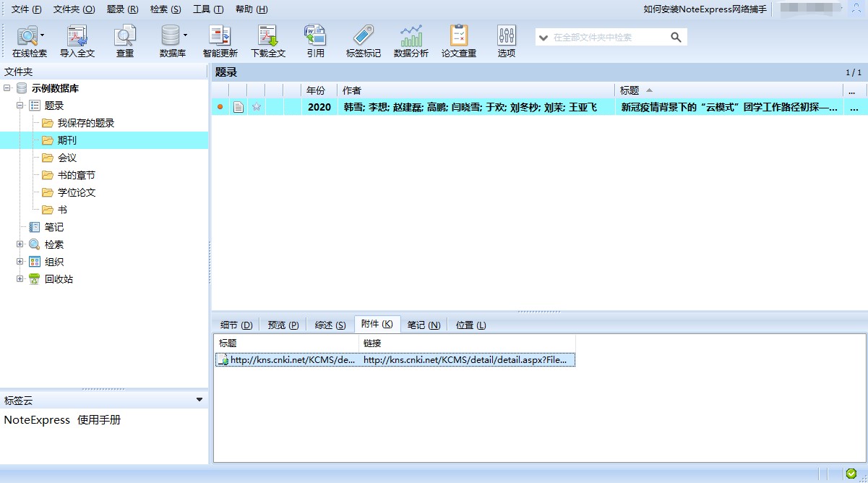Sort records by the 年份 column header
The width and height of the screenshot is (868, 483).
(x=316, y=90)
